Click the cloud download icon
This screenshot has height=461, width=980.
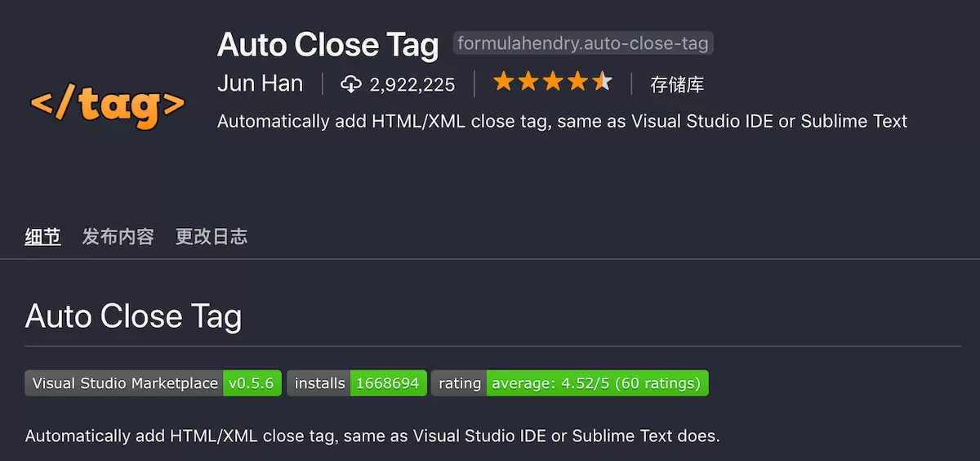coord(351,84)
